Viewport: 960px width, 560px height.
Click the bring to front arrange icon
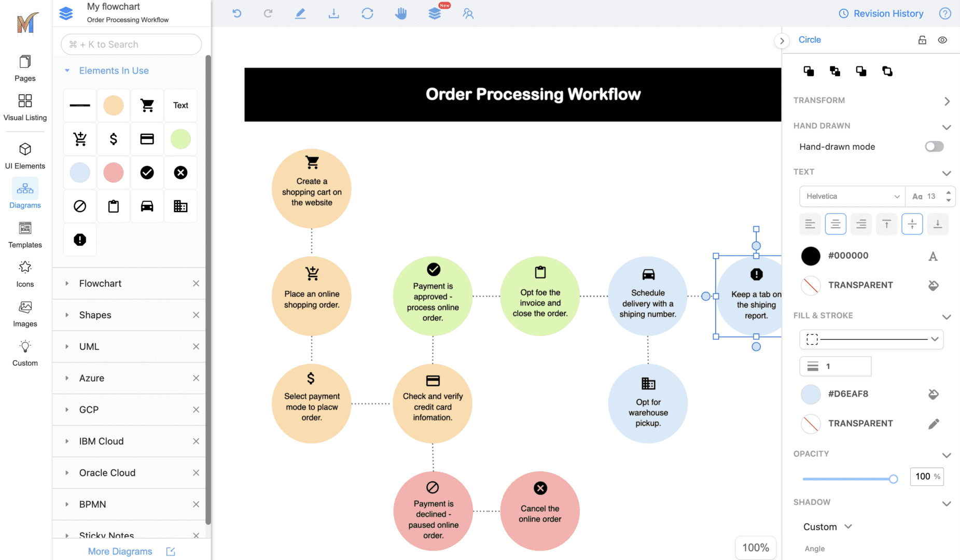pyautogui.click(x=809, y=71)
